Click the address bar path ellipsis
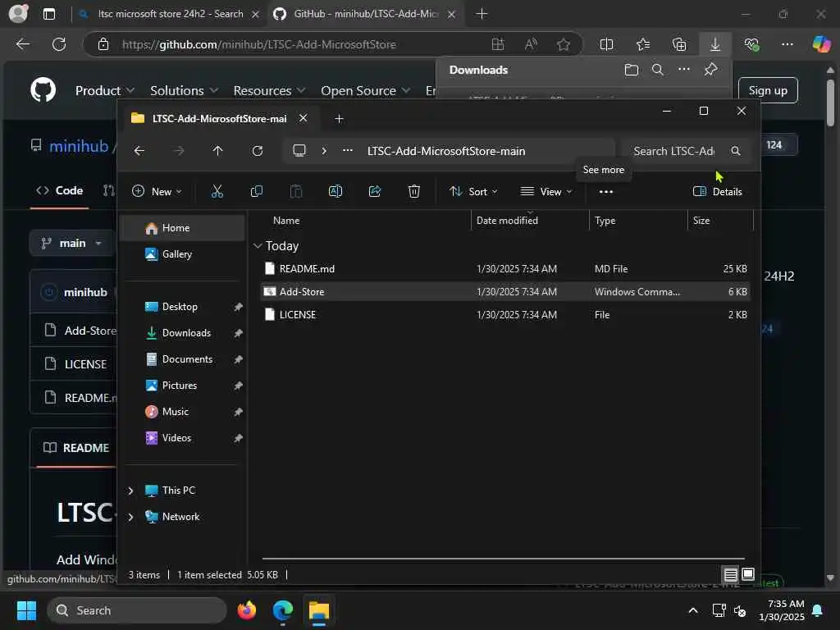This screenshot has height=630, width=840. [x=348, y=151]
